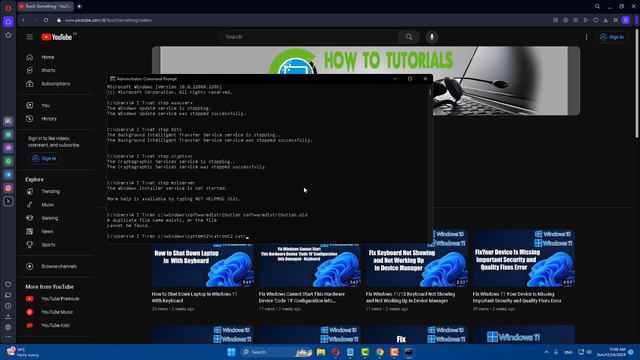Open WhatsApp in Opera sidebar
640x360 pixels.
[8, 161]
